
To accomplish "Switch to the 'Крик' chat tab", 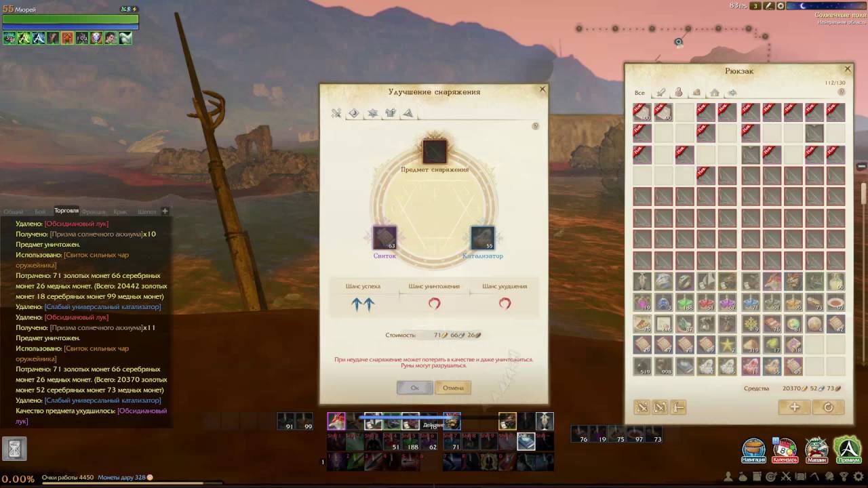I will [x=120, y=211].
